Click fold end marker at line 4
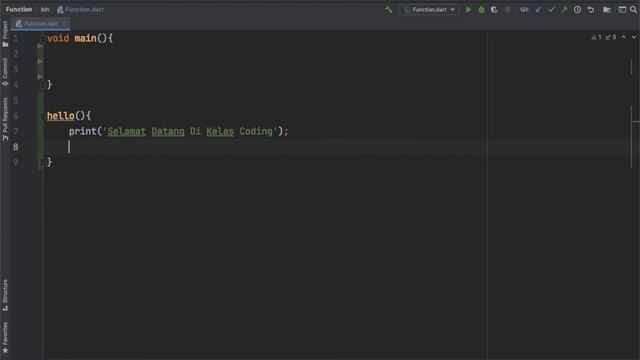Image resolution: width=640 pixels, height=360 pixels. pos(42,85)
